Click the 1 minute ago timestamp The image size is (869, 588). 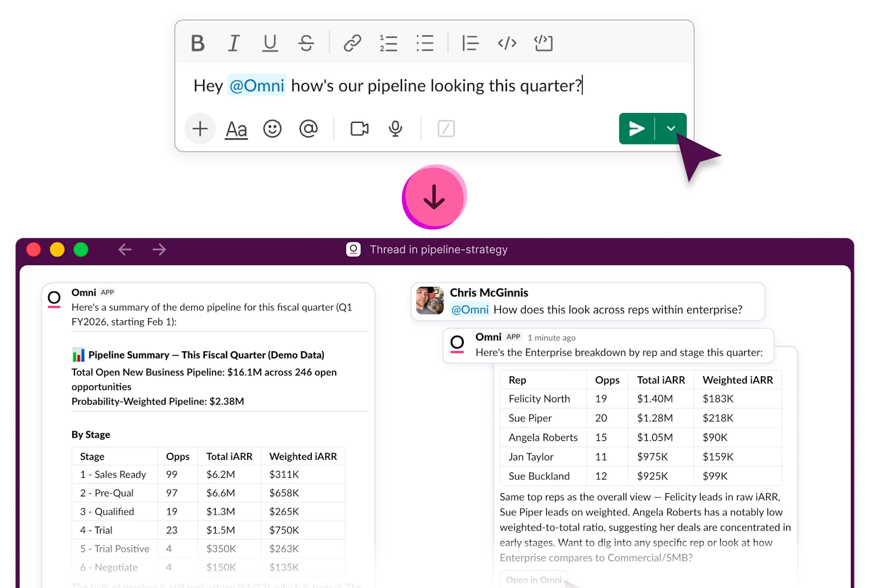[552, 338]
